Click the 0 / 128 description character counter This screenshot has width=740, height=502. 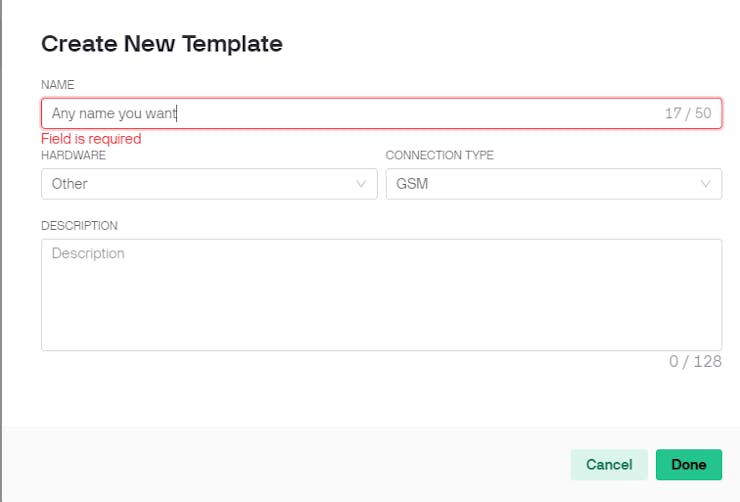click(x=695, y=361)
